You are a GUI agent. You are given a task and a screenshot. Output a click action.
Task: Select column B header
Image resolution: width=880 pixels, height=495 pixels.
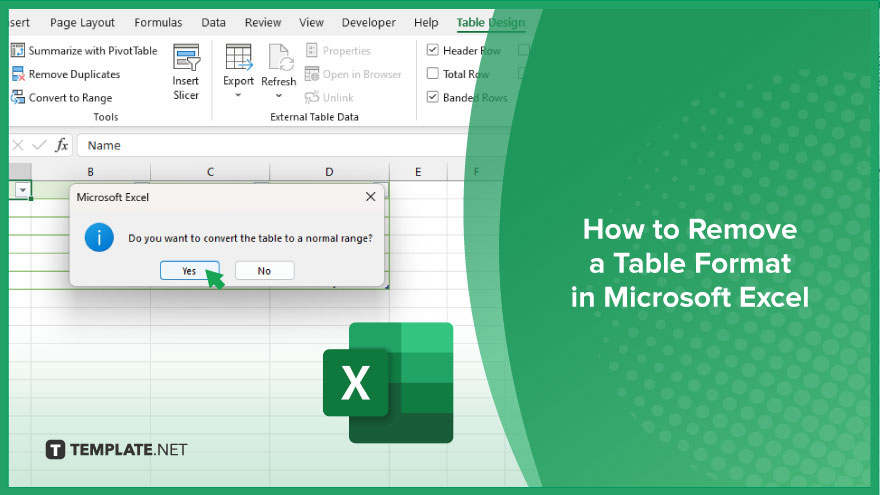coord(90,172)
